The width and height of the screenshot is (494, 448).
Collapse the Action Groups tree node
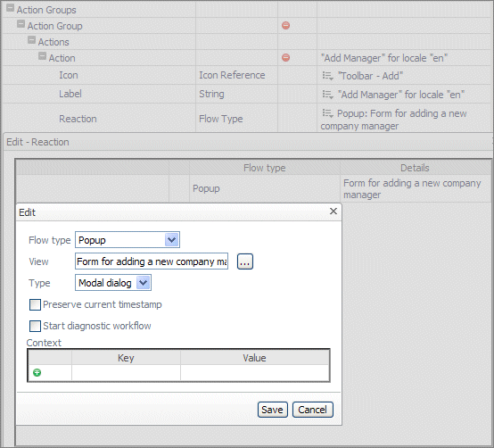click(x=10, y=8)
